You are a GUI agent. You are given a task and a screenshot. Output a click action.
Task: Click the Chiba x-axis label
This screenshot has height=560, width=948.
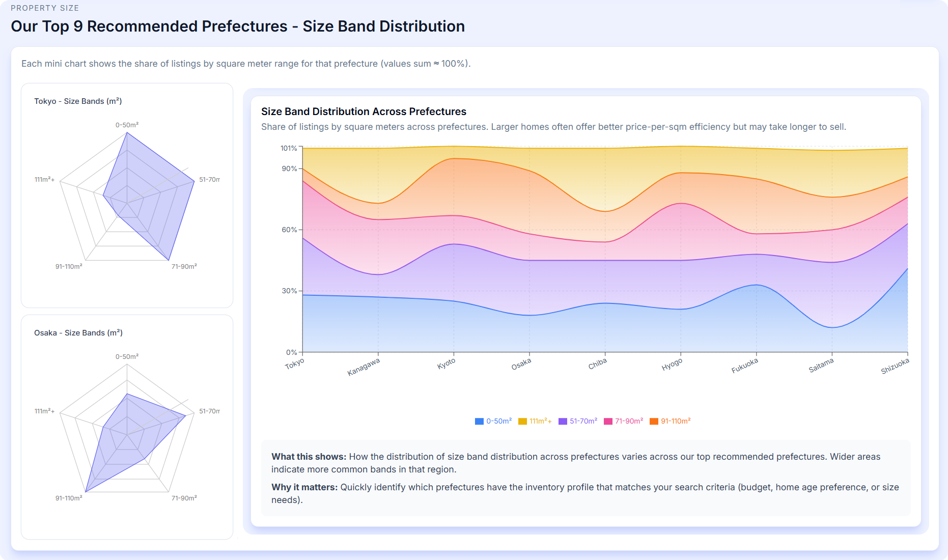tap(597, 364)
